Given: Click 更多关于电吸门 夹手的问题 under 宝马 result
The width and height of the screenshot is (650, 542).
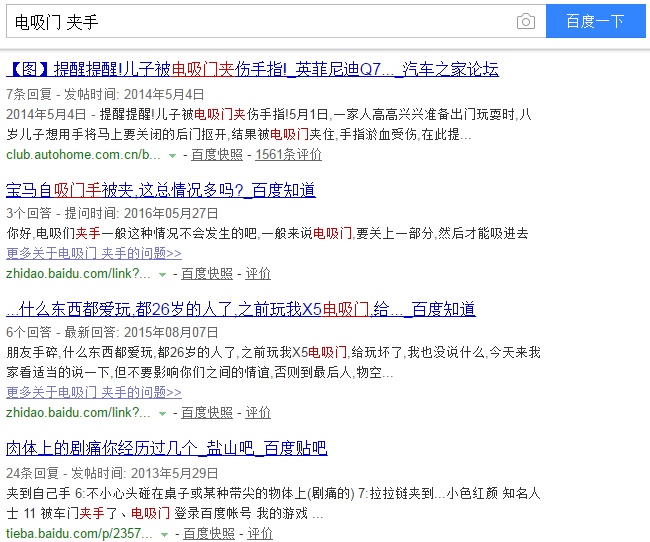Looking at the screenshot, I should 94,254.
